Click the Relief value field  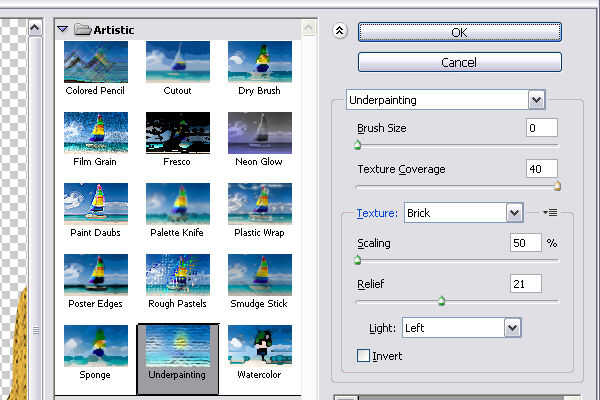pyautogui.click(x=526, y=284)
